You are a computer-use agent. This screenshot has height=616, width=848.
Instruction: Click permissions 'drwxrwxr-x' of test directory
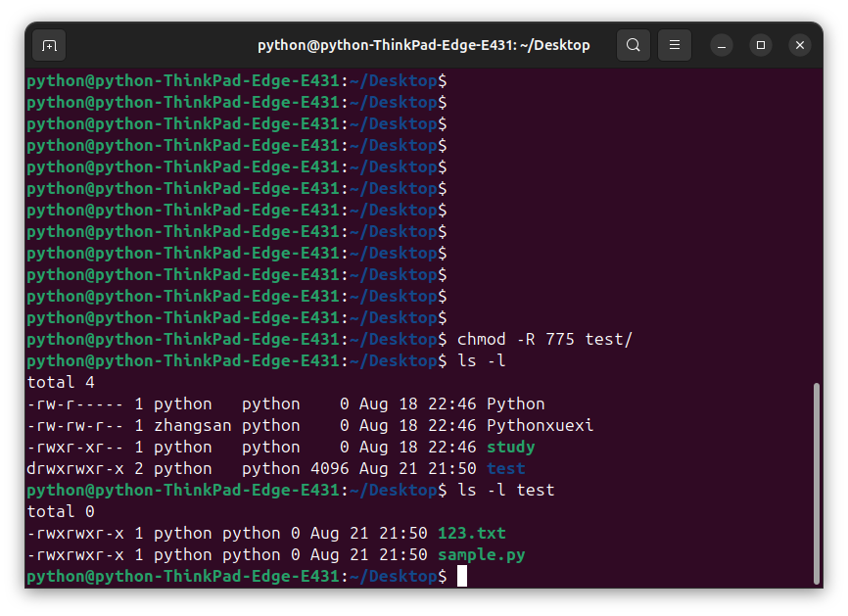point(75,469)
